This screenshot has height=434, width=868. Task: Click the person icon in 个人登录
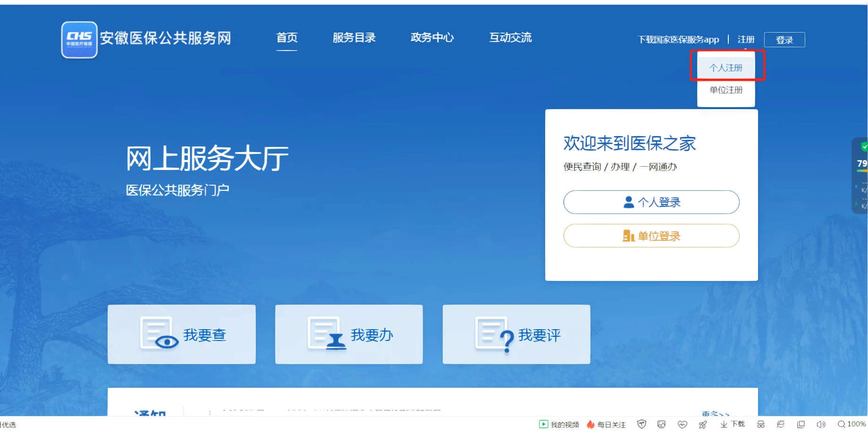(x=629, y=202)
